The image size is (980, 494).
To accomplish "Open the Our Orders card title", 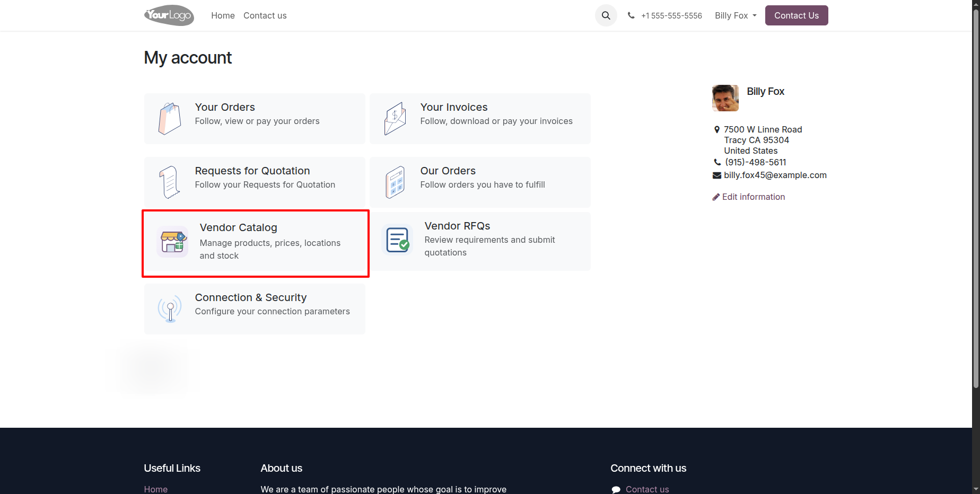I will [x=448, y=171].
